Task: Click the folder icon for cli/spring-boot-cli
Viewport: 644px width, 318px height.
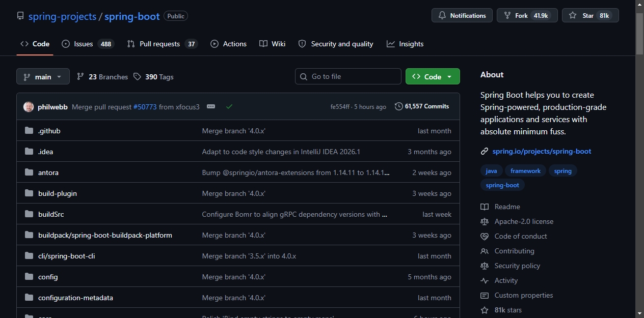Action: click(x=29, y=256)
